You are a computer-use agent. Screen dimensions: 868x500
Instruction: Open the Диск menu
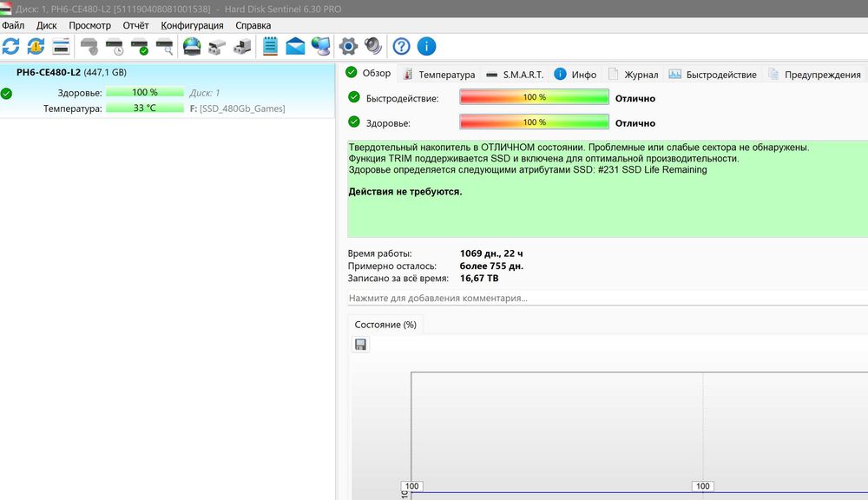47,25
